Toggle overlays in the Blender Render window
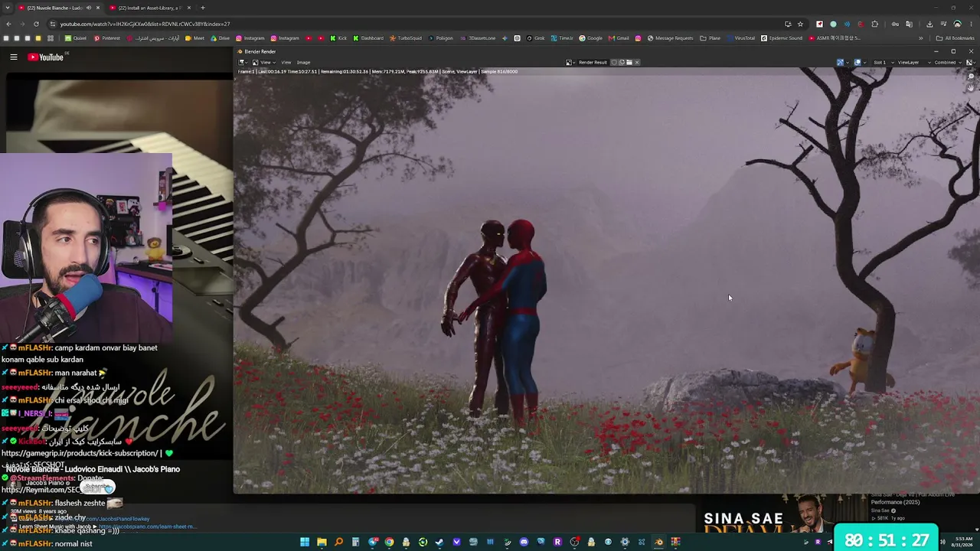 point(857,62)
